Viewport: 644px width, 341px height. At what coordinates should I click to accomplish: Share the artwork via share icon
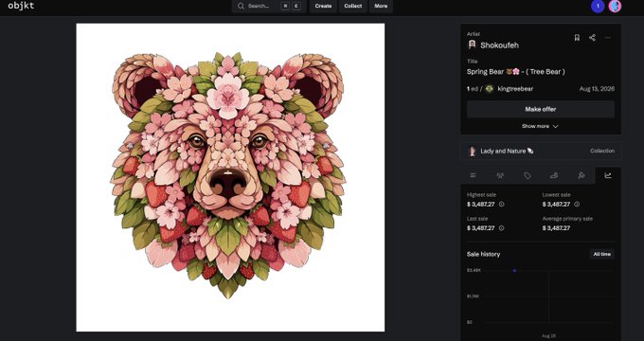coord(592,38)
